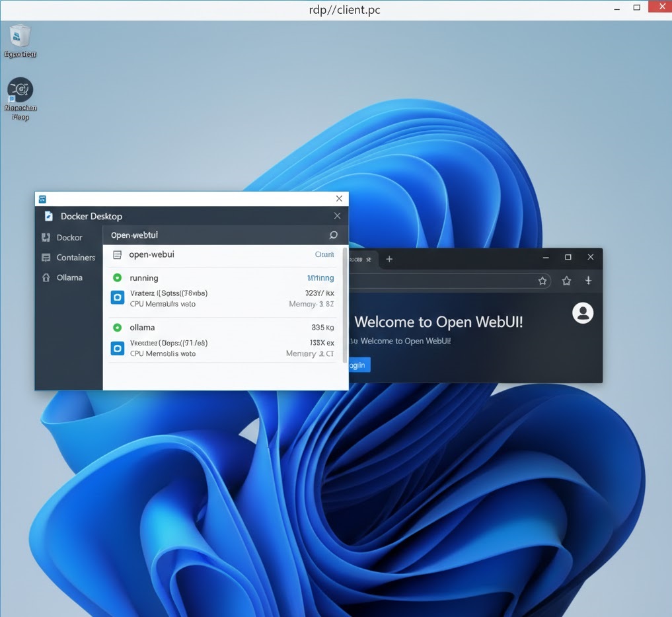Viewport: 672px width, 617px height.
Task: Click the Docker Desktop logo icon in the header
Action: pos(49,216)
